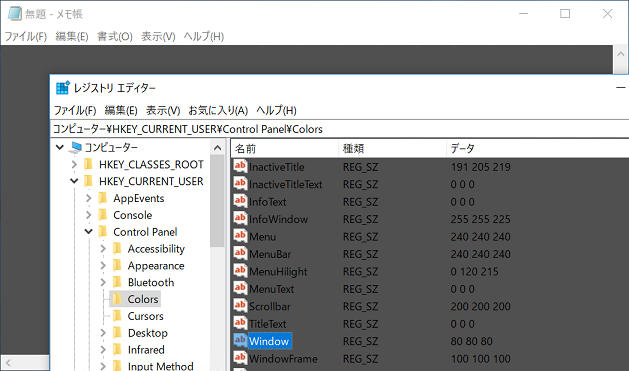The width and height of the screenshot is (629, 371).
Task: Click Notepad horizontal scroll-left arrow
Action: point(8,363)
